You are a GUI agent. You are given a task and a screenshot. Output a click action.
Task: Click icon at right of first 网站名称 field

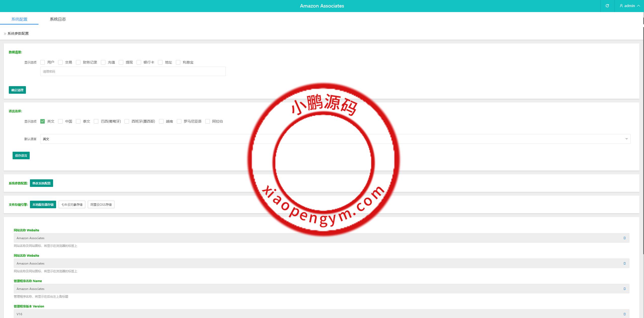click(x=624, y=238)
